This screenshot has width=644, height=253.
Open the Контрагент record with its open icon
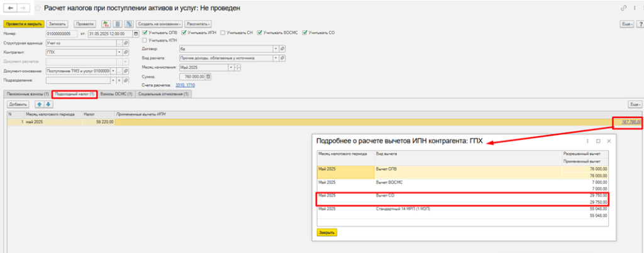click(126, 52)
